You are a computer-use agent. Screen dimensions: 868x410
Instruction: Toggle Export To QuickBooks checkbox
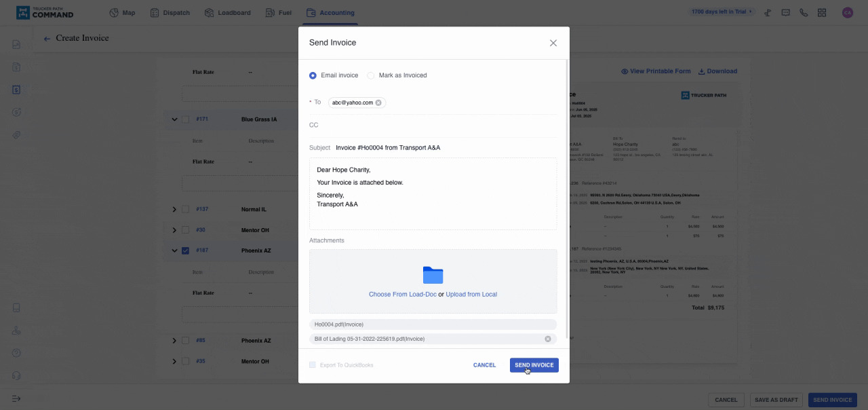tap(313, 365)
